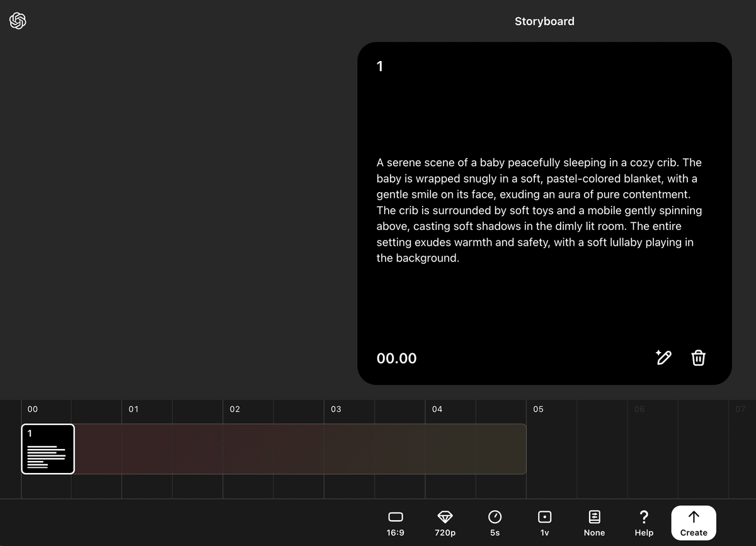Open the OpenAI logo home icon
Image resolution: width=756 pixels, height=546 pixels.
(x=18, y=21)
